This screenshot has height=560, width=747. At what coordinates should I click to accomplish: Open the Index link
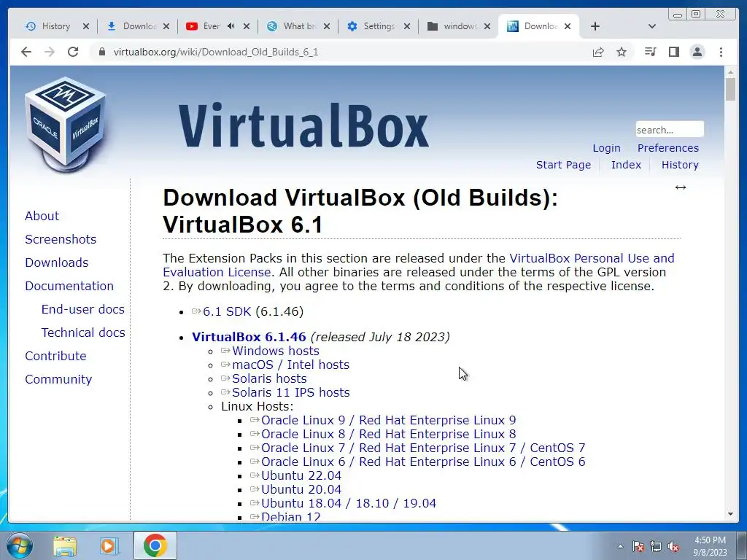click(x=626, y=165)
